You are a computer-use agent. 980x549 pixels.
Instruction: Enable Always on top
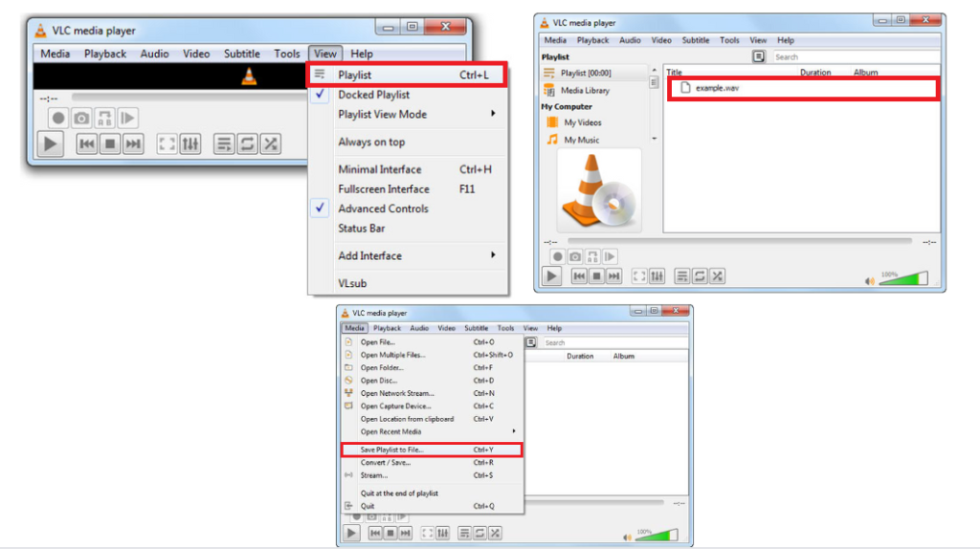[408, 142]
